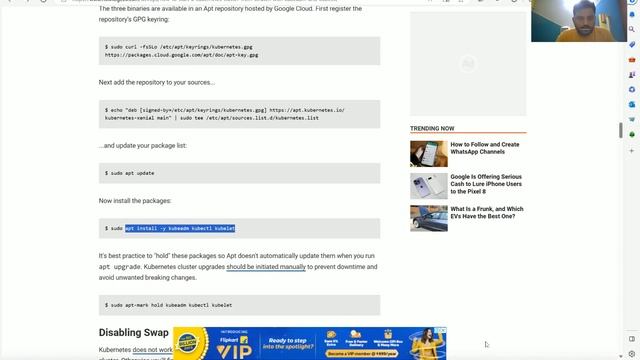Open 'Google Is Offering Serious Cash' article

[x=486, y=184]
